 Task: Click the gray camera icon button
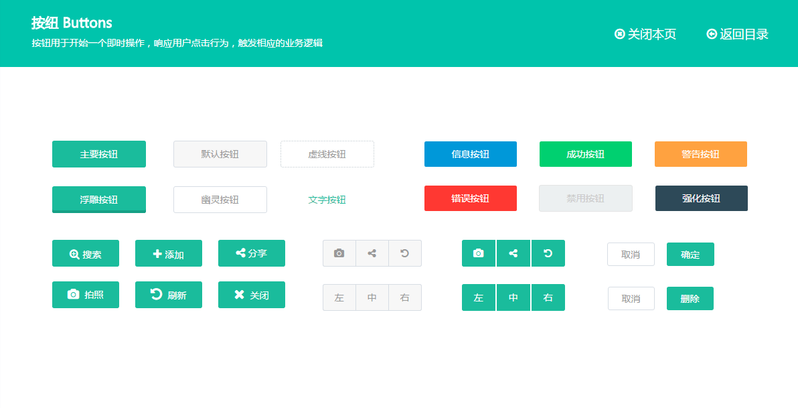coord(339,254)
